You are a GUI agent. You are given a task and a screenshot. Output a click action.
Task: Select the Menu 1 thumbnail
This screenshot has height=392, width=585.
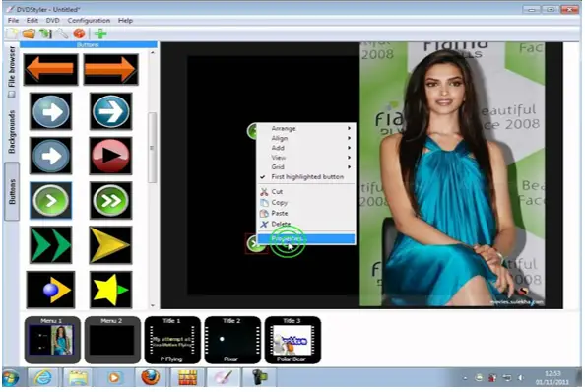point(52,340)
